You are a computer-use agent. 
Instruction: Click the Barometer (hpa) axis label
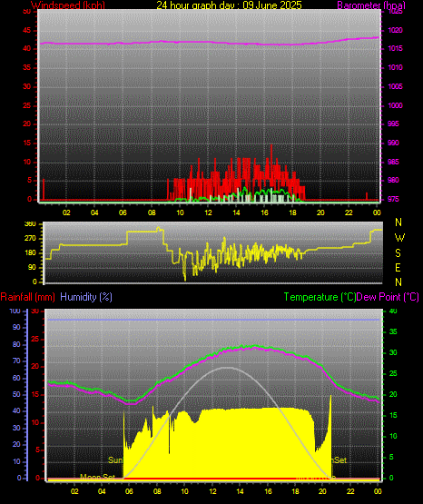pyautogui.click(x=371, y=5)
